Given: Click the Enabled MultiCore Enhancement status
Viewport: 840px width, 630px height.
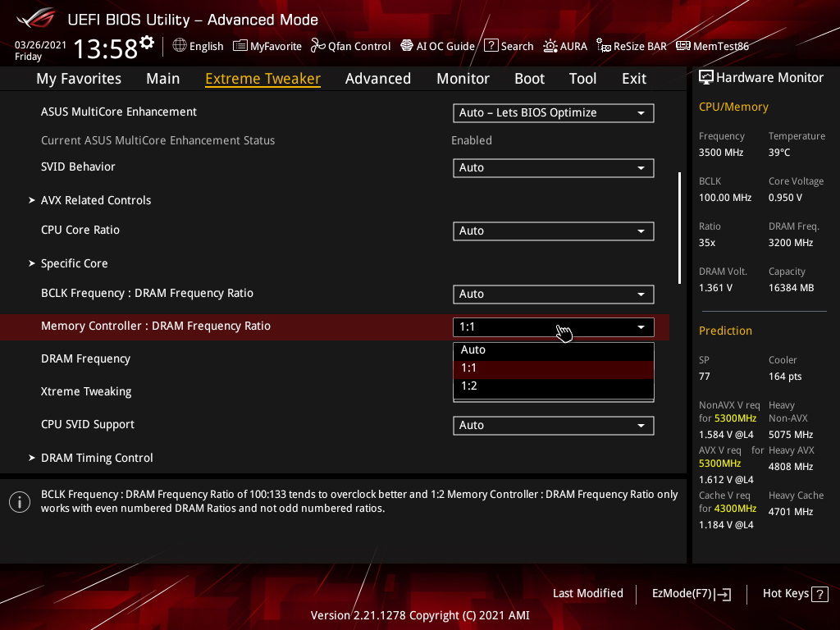Looking at the screenshot, I should [x=472, y=140].
